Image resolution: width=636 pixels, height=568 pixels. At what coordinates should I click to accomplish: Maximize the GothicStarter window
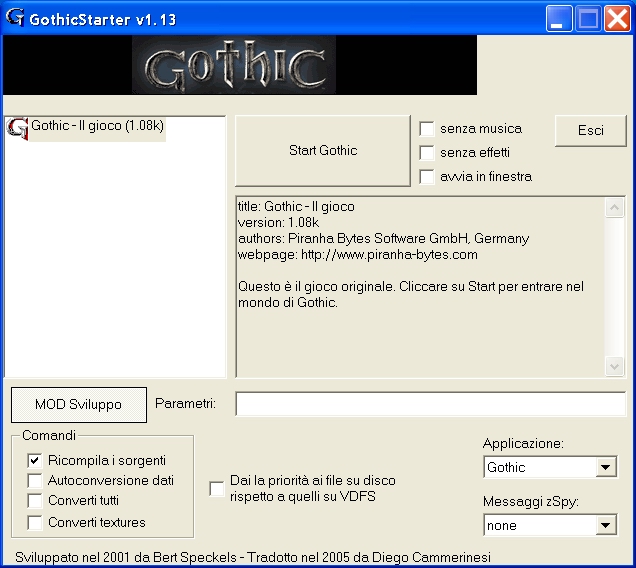pos(588,19)
